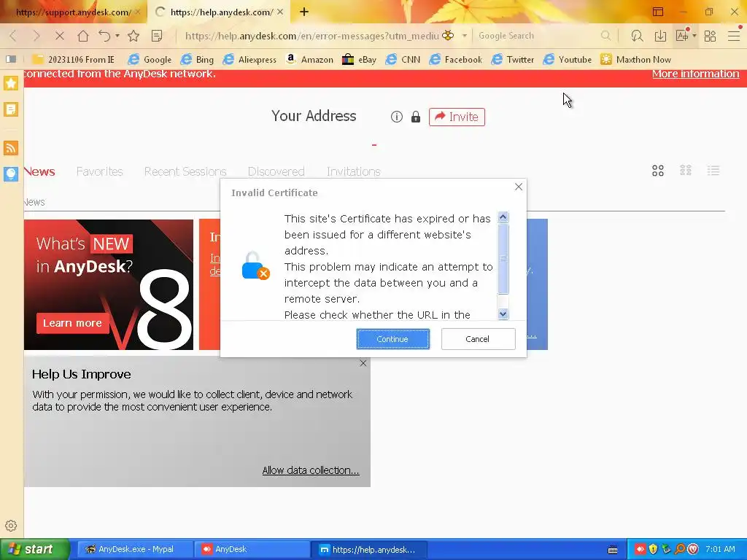This screenshot has height=560, width=747.
Task: Open the Twitter bookmark
Action: click(x=513, y=60)
